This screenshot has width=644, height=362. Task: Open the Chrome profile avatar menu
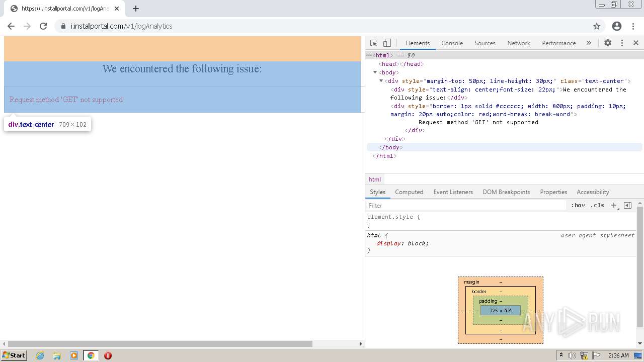[617, 26]
